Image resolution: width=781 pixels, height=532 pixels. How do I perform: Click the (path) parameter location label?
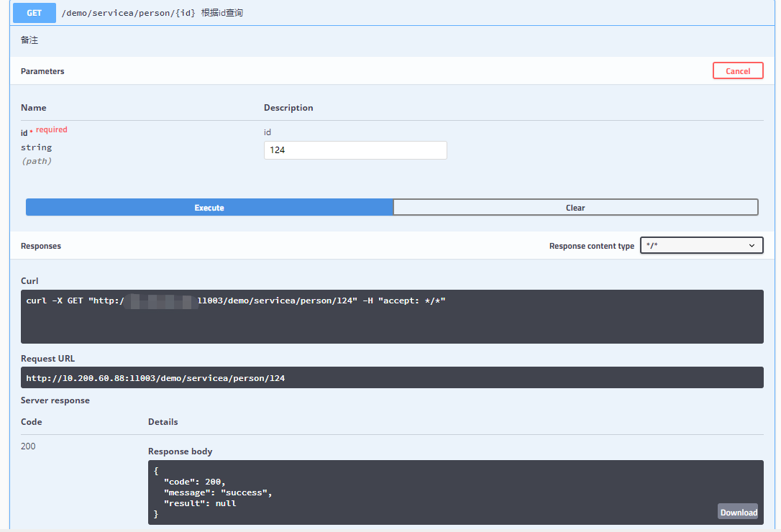pyautogui.click(x=37, y=161)
